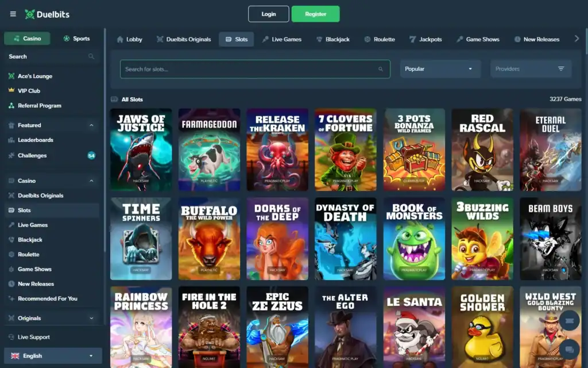This screenshot has width=588, height=368.
Task: Click the slots search magnifier icon
Action: tap(381, 69)
